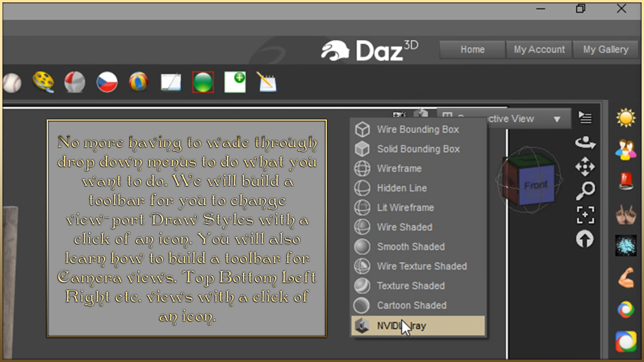The height and width of the screenshot is (362, 644).
Task: Click the Front face of view cube
Action: (536, 185)
